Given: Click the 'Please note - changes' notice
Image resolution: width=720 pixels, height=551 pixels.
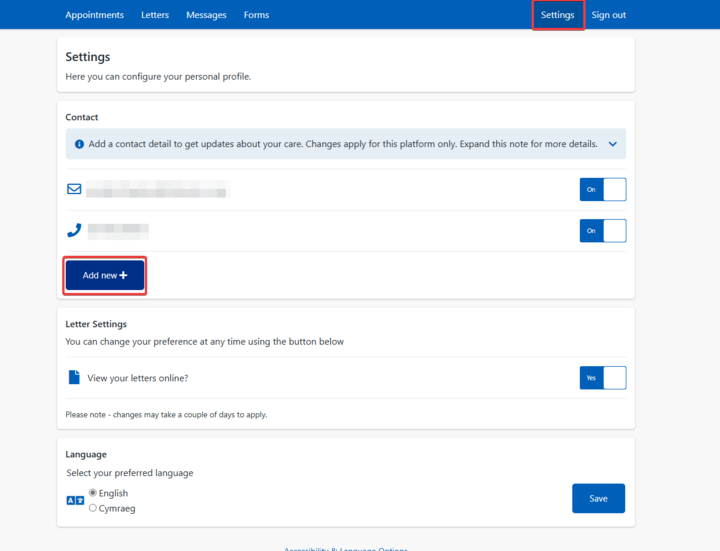Looking at the screenshot, I should 166,415.
